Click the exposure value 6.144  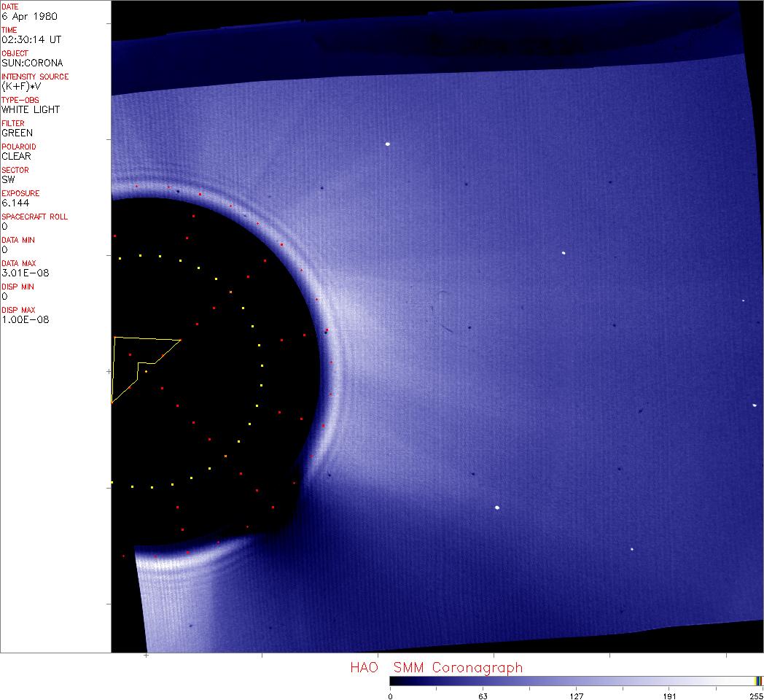point(15,203)
